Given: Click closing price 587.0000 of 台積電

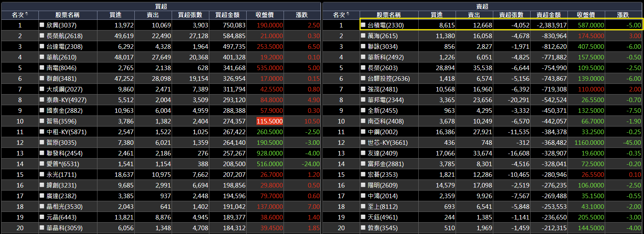Looking at the screenshot, I should 591,25.
